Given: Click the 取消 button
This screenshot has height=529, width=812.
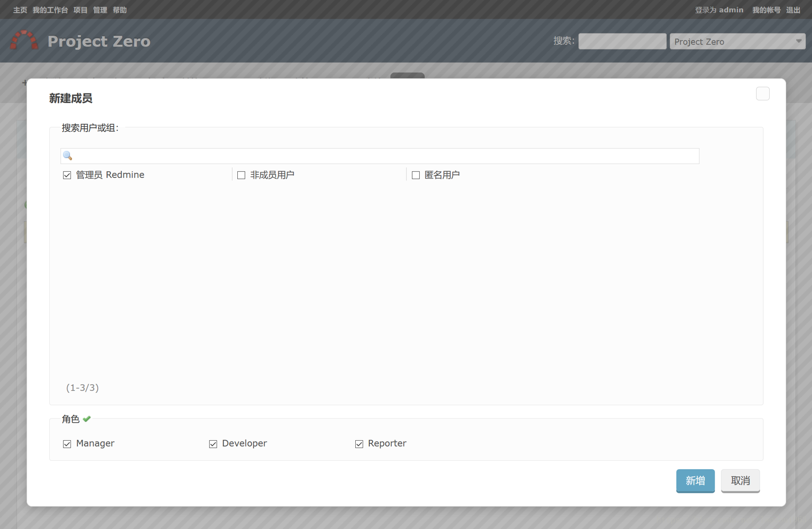Looking at the screenshot, I should (x=740, y=481).
